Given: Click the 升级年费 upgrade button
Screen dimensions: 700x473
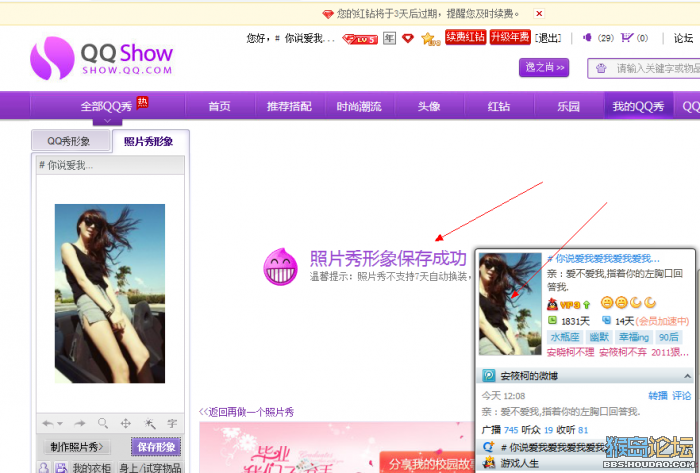Looking at the screenshot, I should (x=510, y=37).
